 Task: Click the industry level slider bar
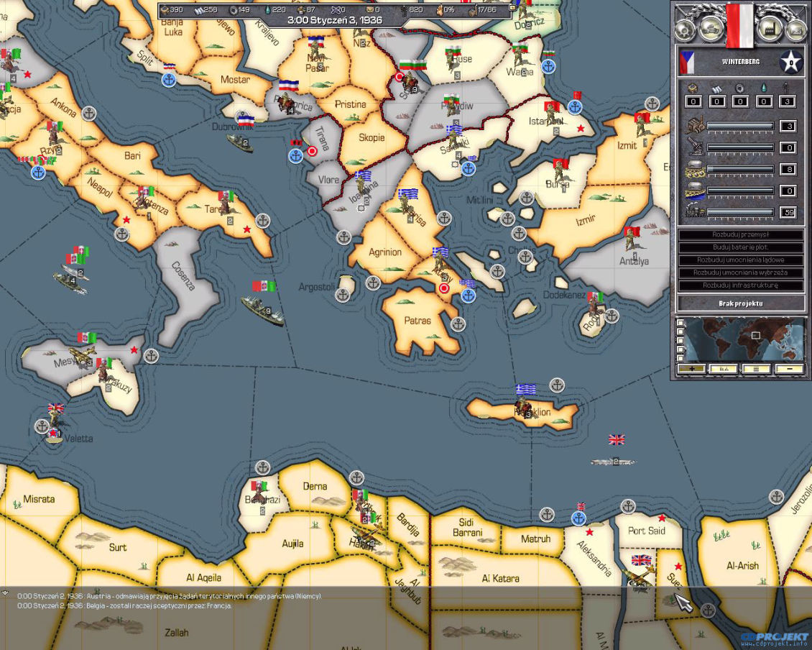click(740, 126)
